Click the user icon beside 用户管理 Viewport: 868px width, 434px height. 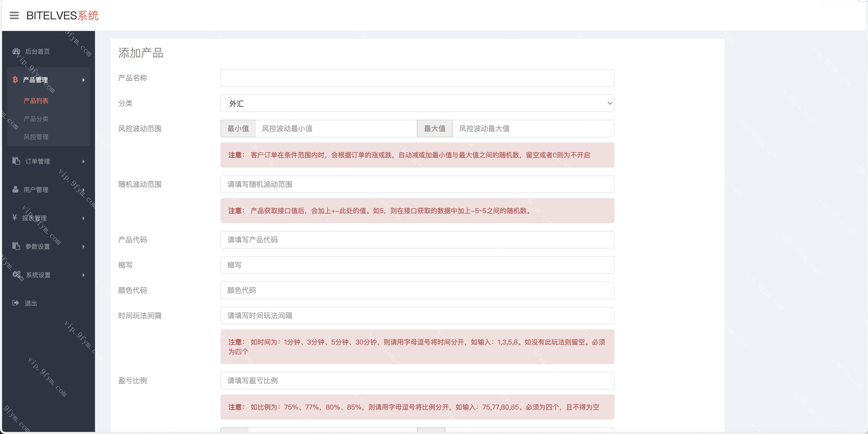coord(15,189)
